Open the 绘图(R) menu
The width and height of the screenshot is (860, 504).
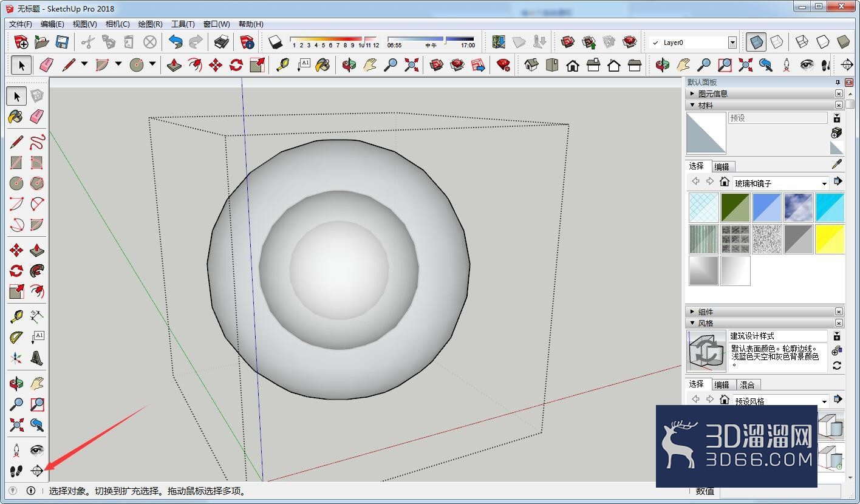pos(150,24)
